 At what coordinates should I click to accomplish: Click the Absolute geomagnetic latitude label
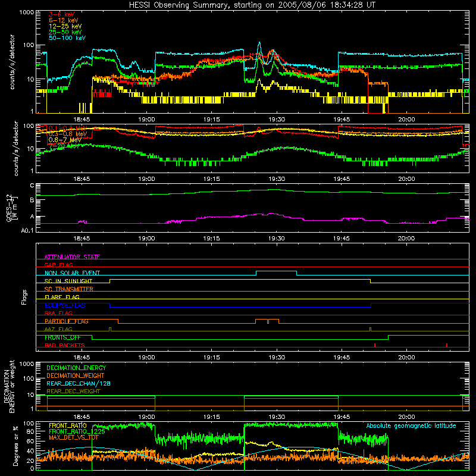(x=411, y=425)
